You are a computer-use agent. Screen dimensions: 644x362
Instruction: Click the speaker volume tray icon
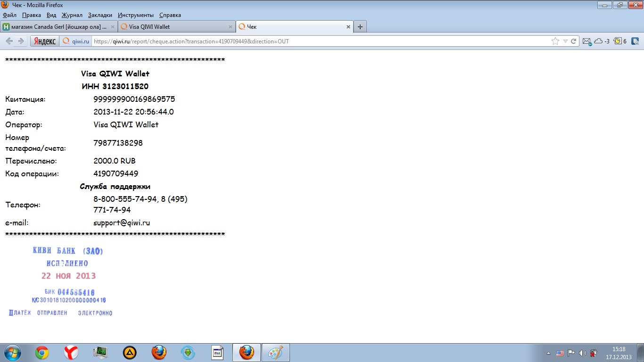click(582, 353)
